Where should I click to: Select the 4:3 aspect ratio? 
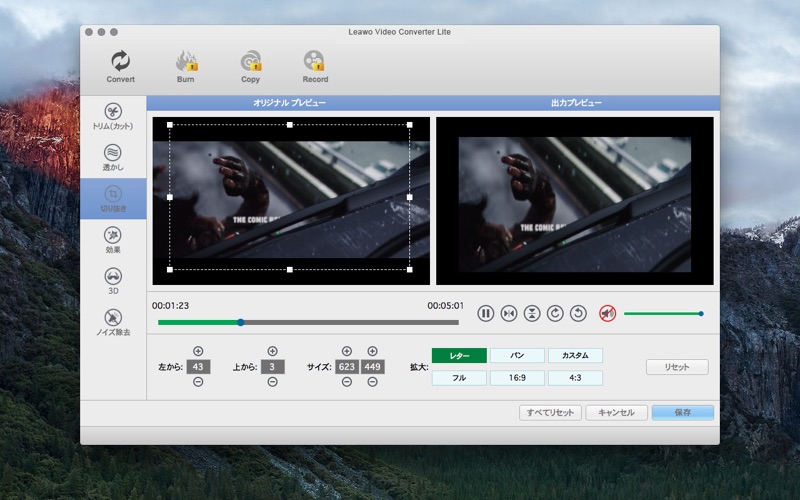point(575,378)
